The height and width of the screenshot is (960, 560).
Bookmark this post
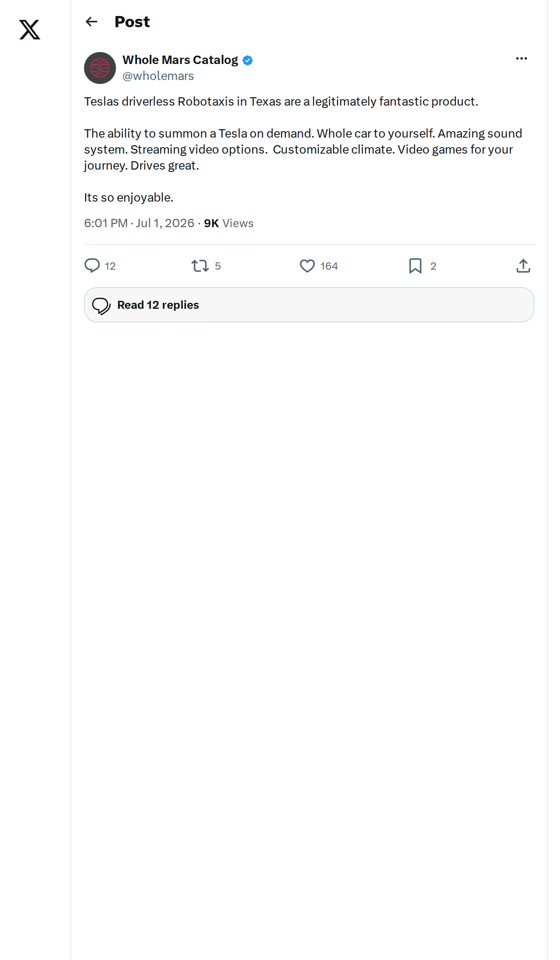(415, 266)
